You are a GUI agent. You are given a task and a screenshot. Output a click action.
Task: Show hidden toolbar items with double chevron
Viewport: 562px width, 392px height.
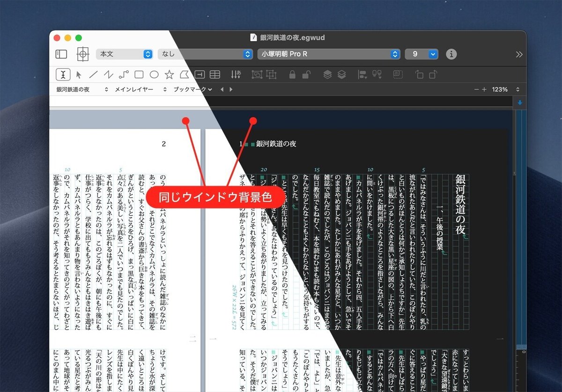click(x=519, y=54)
